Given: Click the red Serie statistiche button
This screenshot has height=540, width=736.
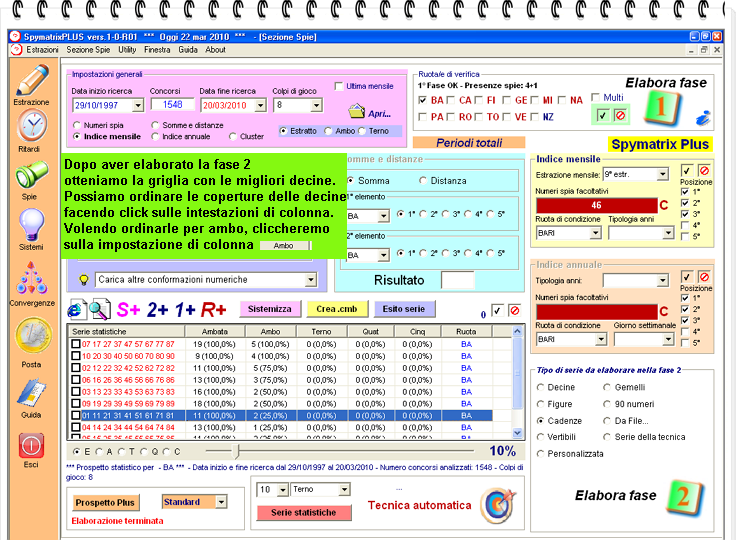Looking at the screenshot, I should 304,513.
